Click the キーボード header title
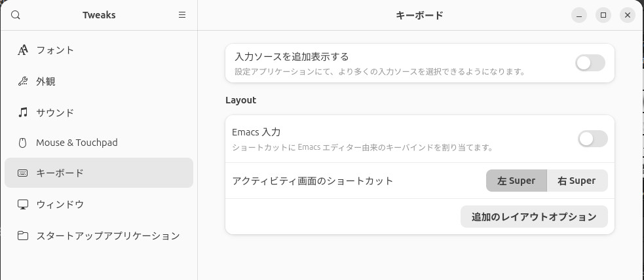Image resolution: width=644 pixels, height=280 pixels. [420, 16]
